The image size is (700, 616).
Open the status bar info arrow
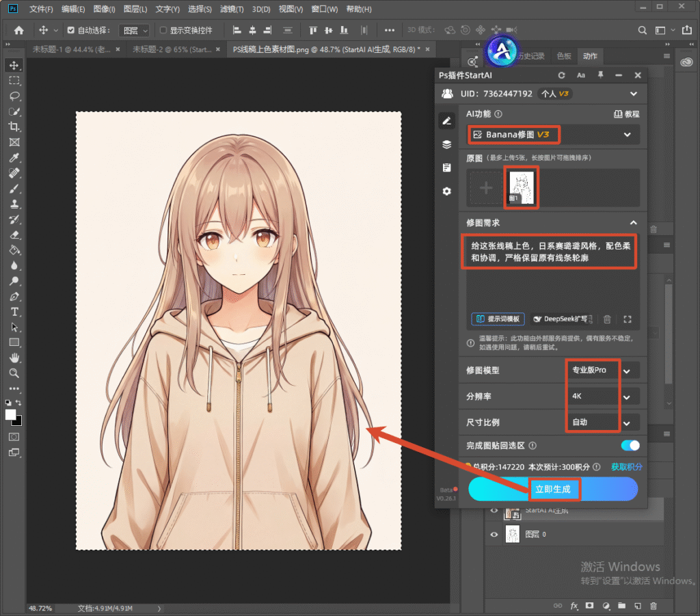point(159,608)
